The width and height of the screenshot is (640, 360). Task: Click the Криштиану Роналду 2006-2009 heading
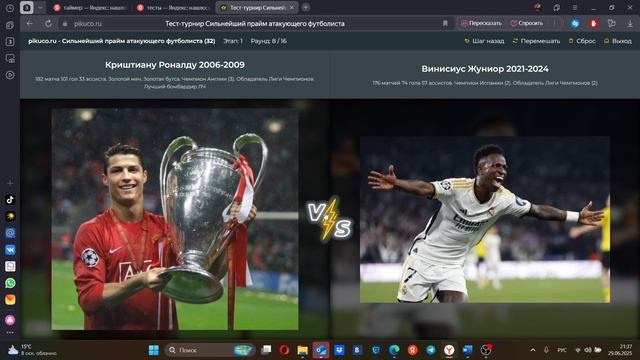pyautogui.click(x=175, y=65)
